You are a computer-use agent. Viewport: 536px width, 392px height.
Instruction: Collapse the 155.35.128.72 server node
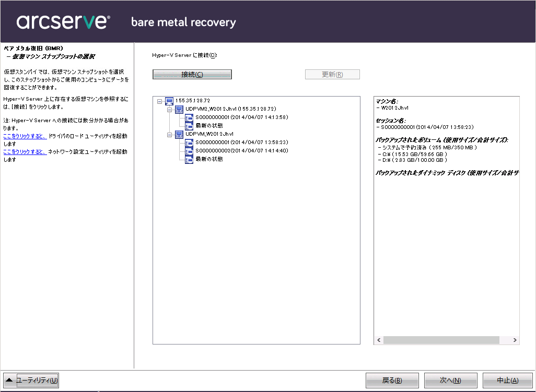point(160,101)
